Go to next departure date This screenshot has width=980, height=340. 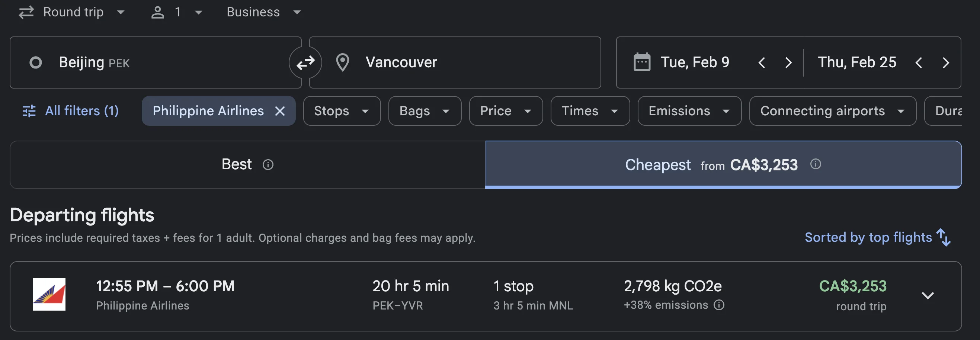coord(789,62)
